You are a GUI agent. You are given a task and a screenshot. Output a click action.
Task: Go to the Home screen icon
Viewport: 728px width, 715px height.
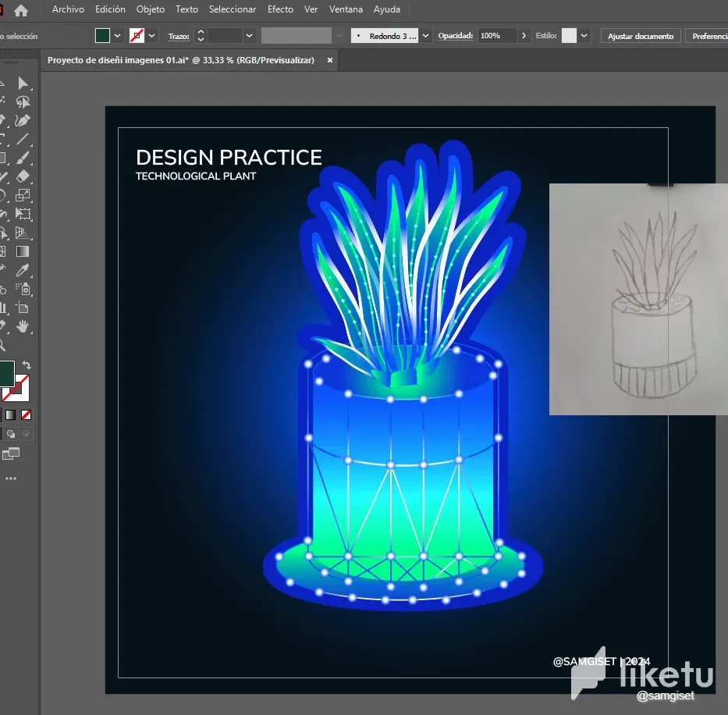point(21,9)
